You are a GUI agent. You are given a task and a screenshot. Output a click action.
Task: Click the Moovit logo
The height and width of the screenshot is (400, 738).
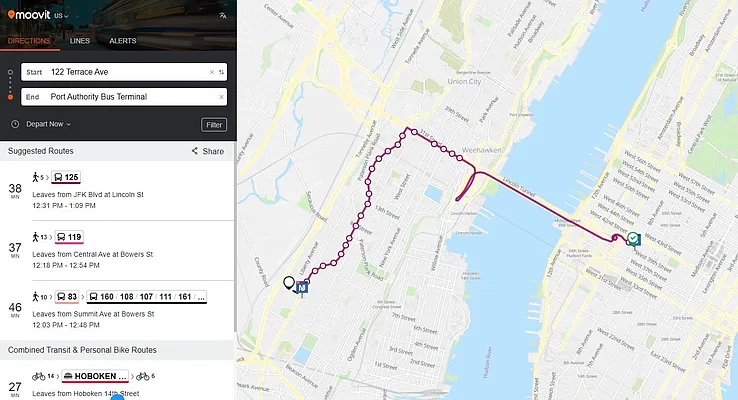click(x=29, y=15)
